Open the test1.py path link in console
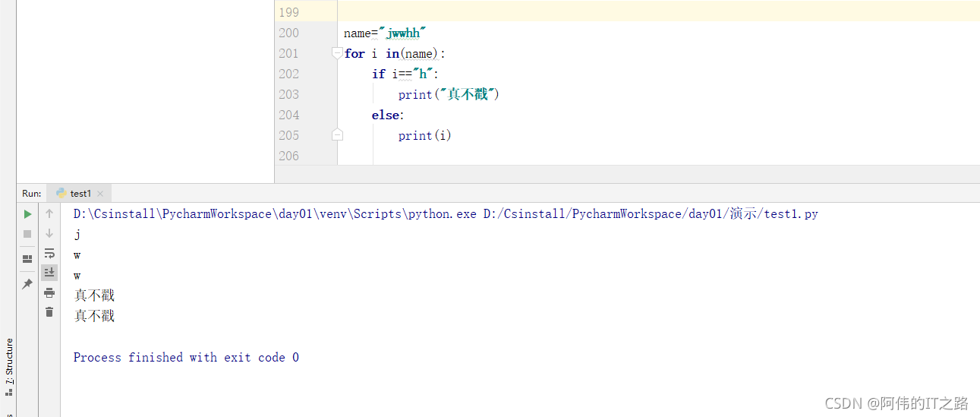 point(651,214)
